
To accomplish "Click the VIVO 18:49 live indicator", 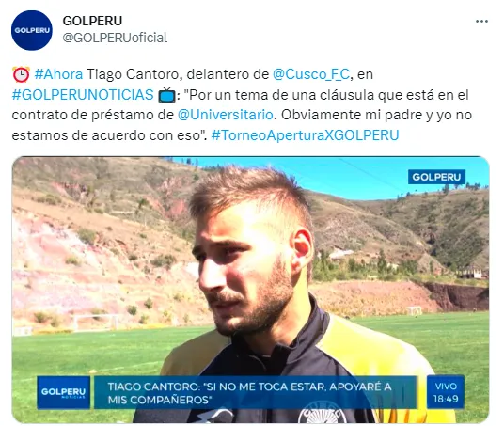I will pos(446,392).
